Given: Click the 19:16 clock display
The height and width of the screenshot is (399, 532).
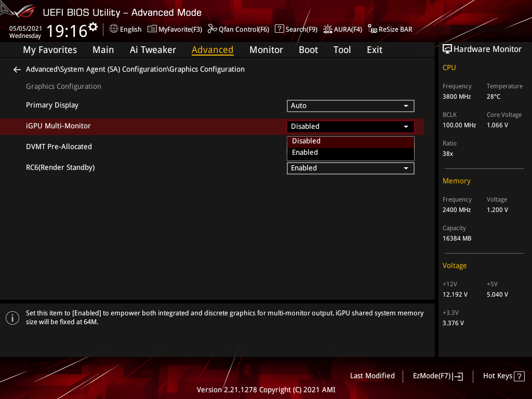Looking at the screenshot, I should pos(67,31).
